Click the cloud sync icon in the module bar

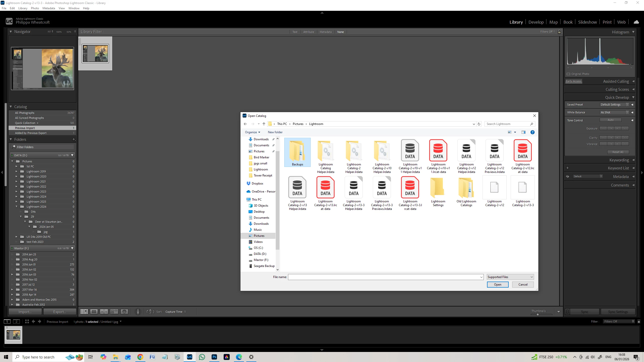tap(636, 22)
